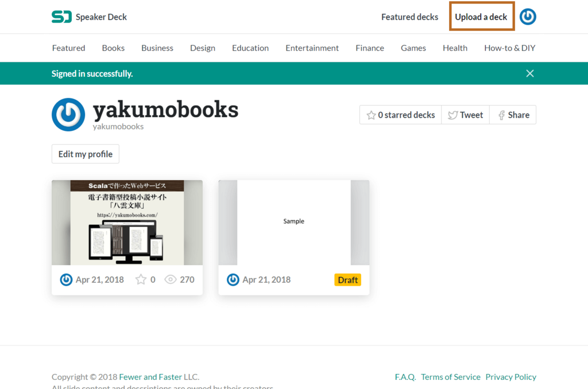Click Apr 21, 2018 on Sample deck card

(266, 279)
